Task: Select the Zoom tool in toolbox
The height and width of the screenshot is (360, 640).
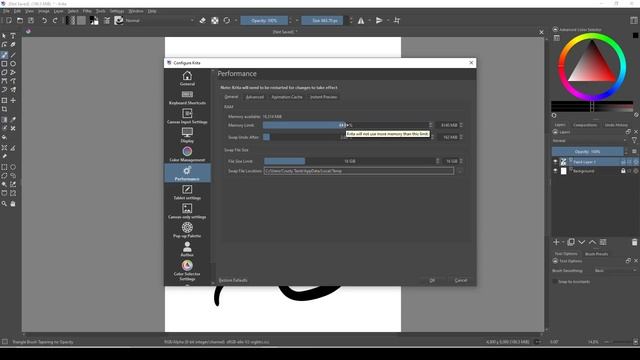Action: coord(4,203)
